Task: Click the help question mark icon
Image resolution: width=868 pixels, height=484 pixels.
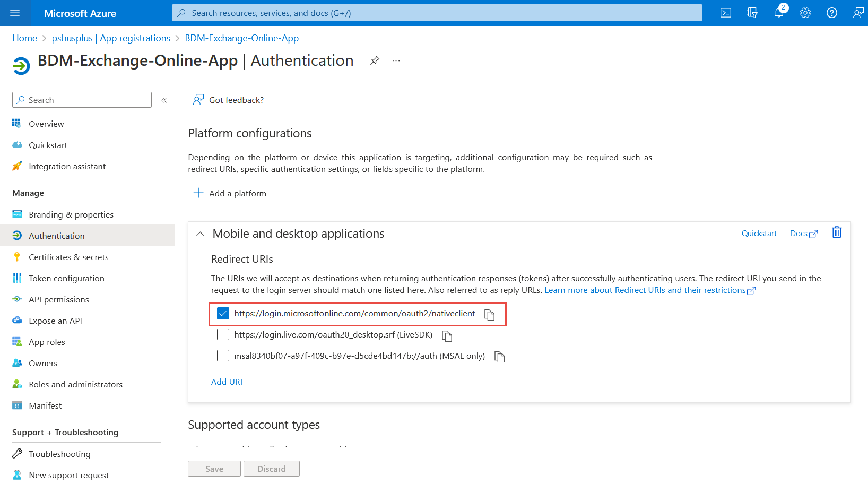Action: point(831,13)
